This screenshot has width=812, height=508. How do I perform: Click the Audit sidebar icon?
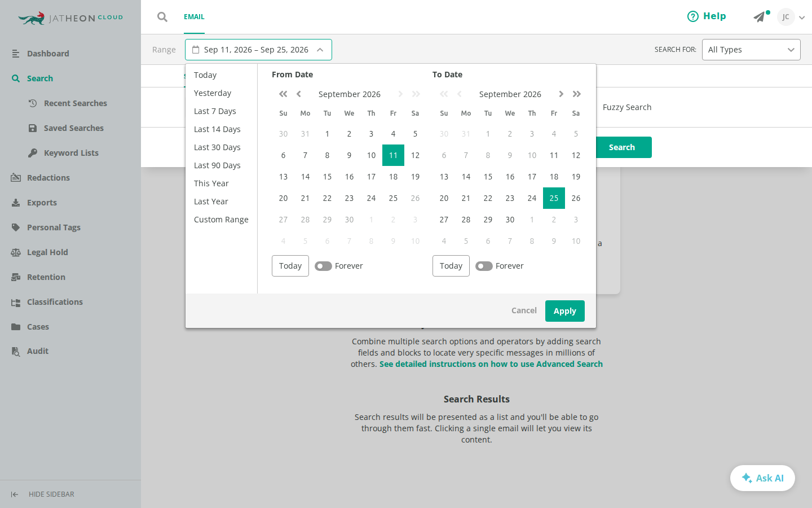coord(16,351)
